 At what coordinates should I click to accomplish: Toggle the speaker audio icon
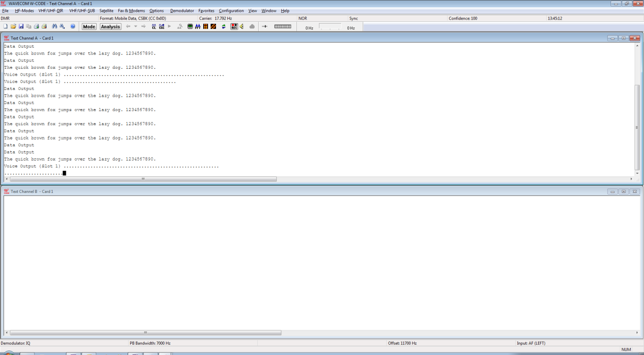click(241, 27)
